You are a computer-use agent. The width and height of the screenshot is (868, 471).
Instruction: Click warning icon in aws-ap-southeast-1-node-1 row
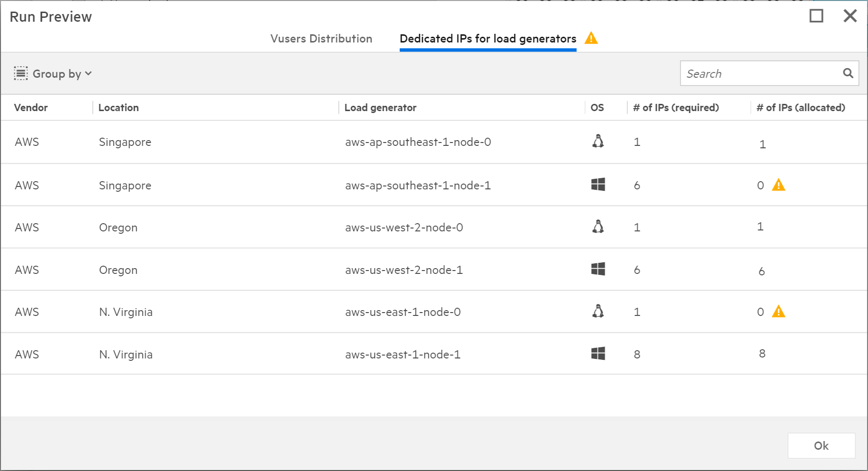pyautogui.click(x=778, y=185)
